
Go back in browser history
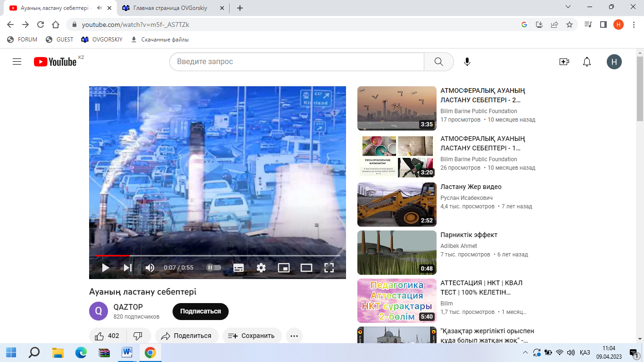(x=10, y=25)
